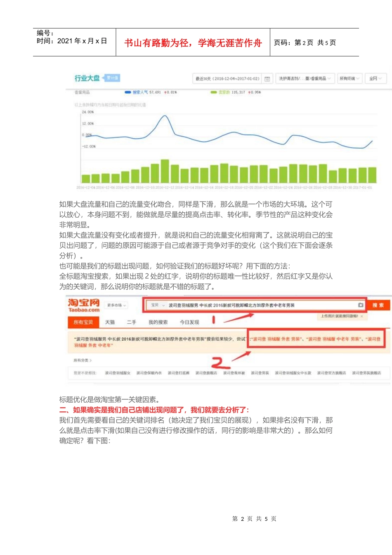Click related search 波司登男装旗舰店
392x555 pixels.
click(366, 373)
